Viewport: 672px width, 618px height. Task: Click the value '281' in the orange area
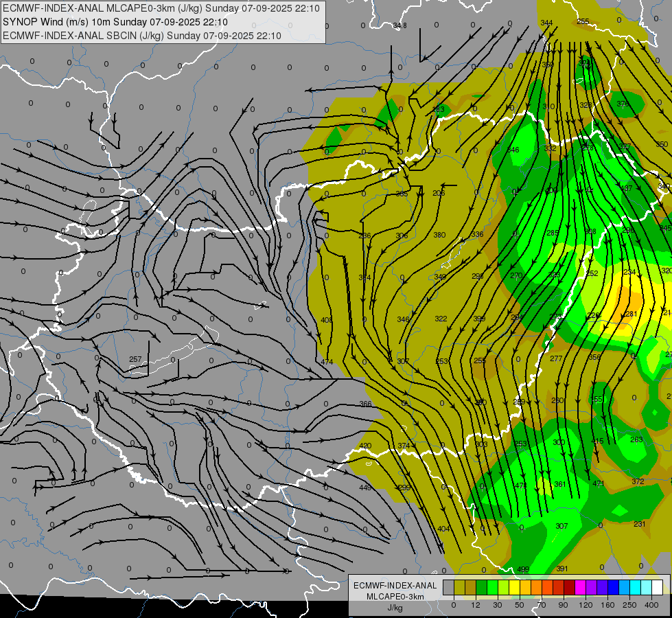[x=632, y=314]
